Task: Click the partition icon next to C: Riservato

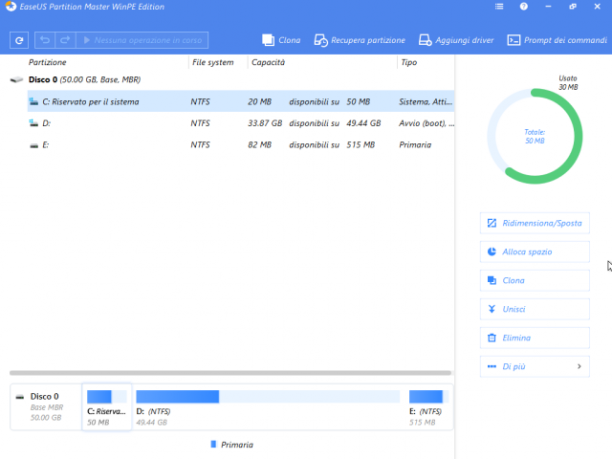Action: click(34, 102)
